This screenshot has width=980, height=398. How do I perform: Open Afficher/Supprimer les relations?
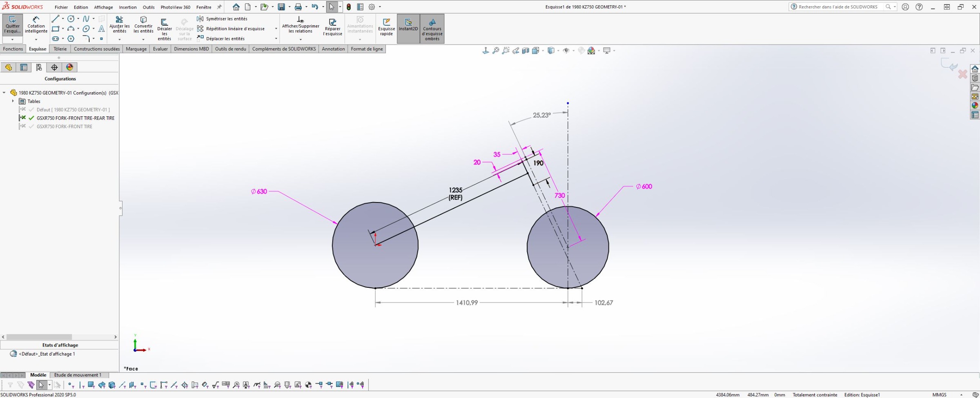[x=301, y=25]
